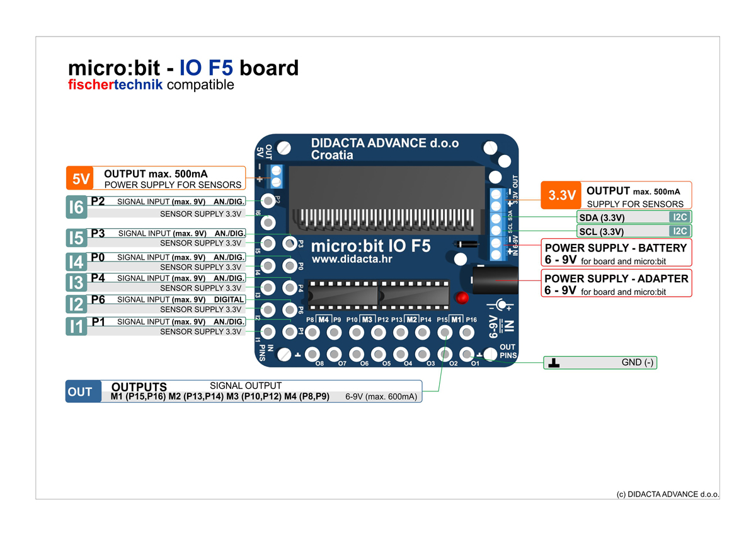Click the I3 input badge

(x=76, y=283)
